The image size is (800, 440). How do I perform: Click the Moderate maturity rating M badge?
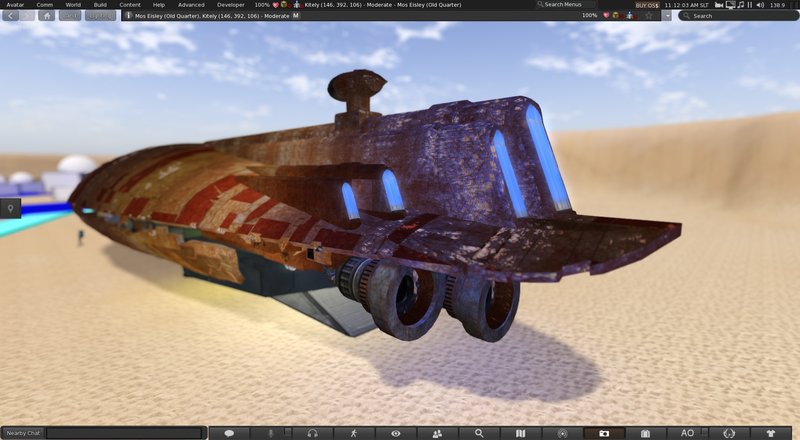click(x=295, y=16)
